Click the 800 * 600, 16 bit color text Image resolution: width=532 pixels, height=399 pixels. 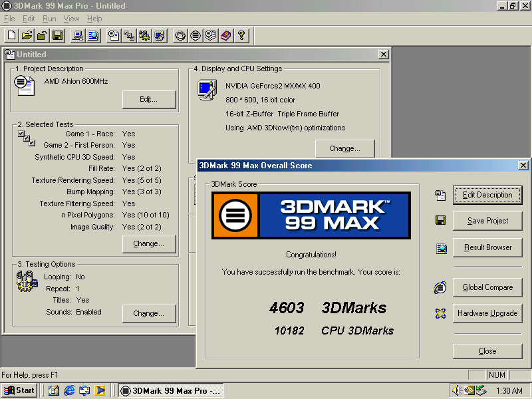(x=260, y=100)
